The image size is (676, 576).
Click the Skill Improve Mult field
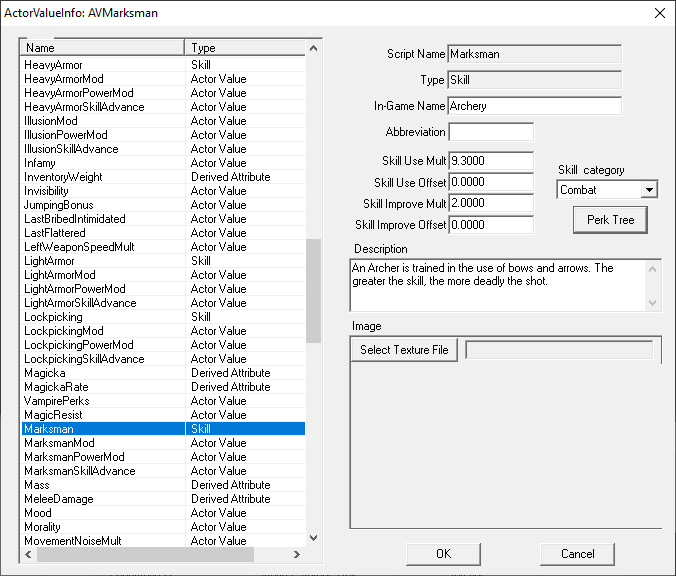(491, 203)
